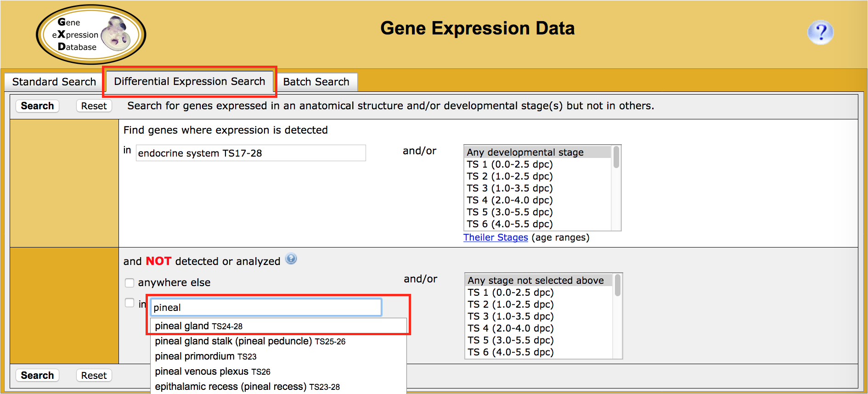
Task: Click the lower stage list scrollbar thumb
Action: [x=618, y=285]
